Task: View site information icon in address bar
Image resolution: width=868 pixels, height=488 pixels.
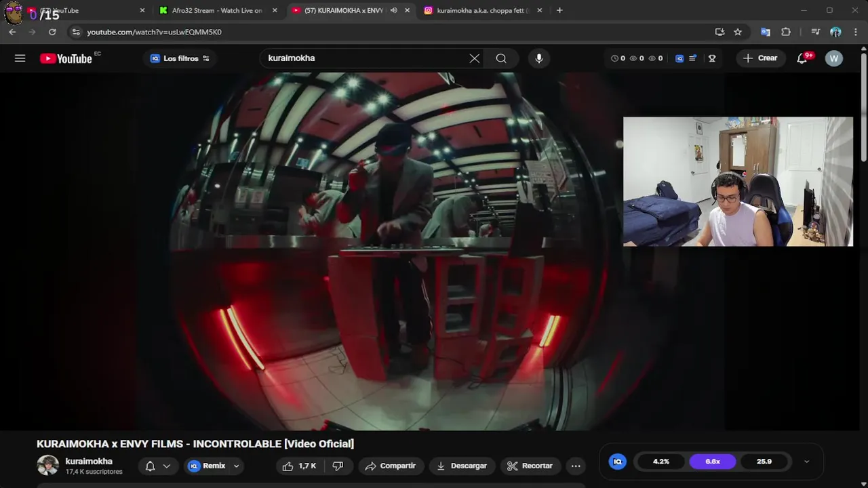Action: pos(76,32)
